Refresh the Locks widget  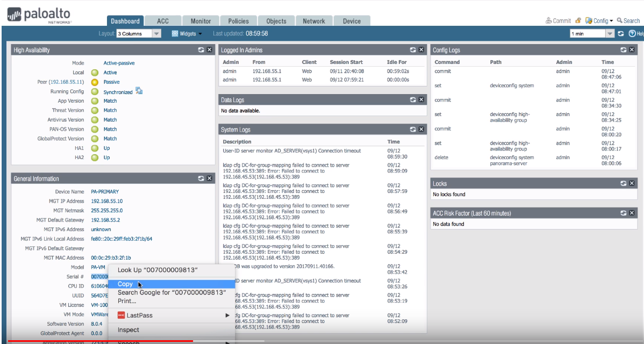(623, 183)
